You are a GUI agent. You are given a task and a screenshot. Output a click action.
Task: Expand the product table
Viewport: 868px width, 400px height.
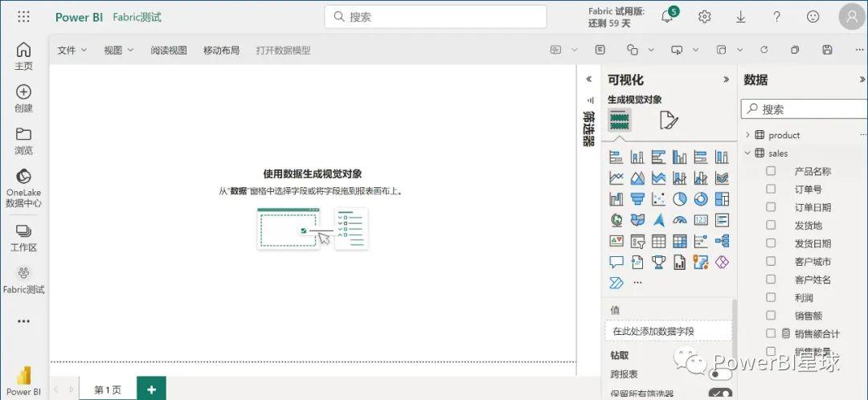[747, 135]
